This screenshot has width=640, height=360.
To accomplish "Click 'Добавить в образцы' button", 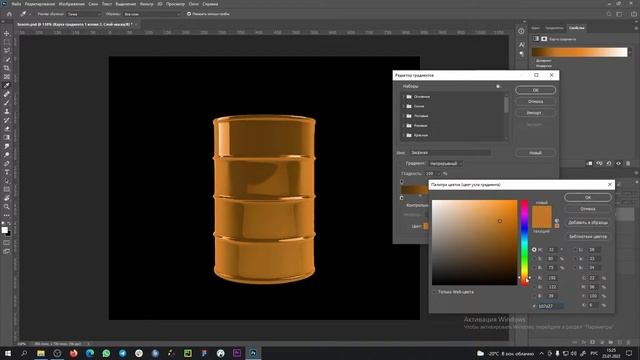I will [588, 222].
